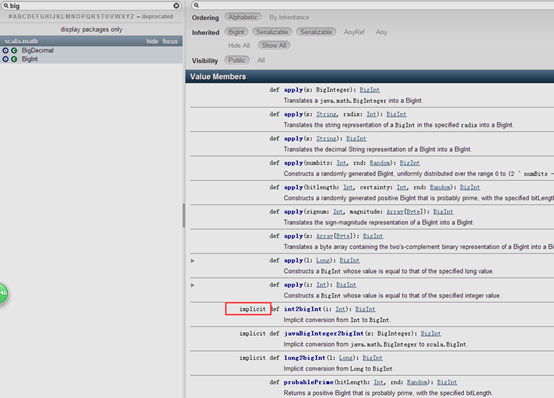Click the class icon next to BigInt
The image size is (554, 398).
14,59
